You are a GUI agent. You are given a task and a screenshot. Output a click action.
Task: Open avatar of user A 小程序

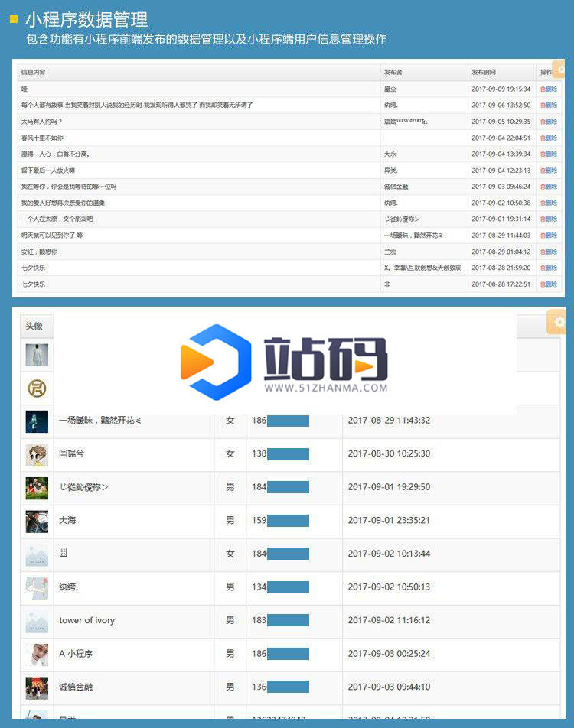click(x=37, y=655)
